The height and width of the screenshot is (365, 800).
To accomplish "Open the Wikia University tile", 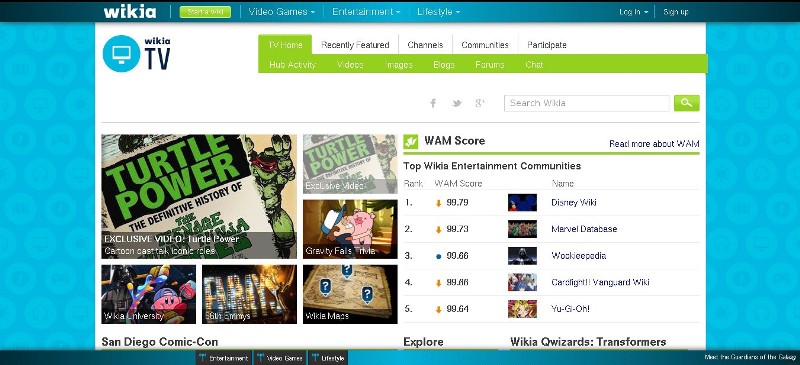I will (148, 294).
